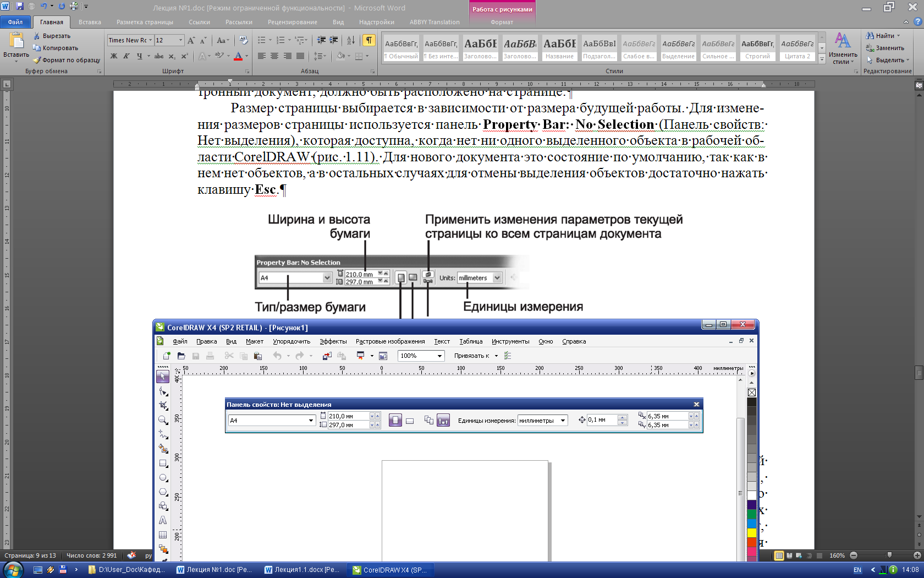Screen dimensions: 924x578
Task: Open the Файл tab in Word
Action: tap(15, 22)
